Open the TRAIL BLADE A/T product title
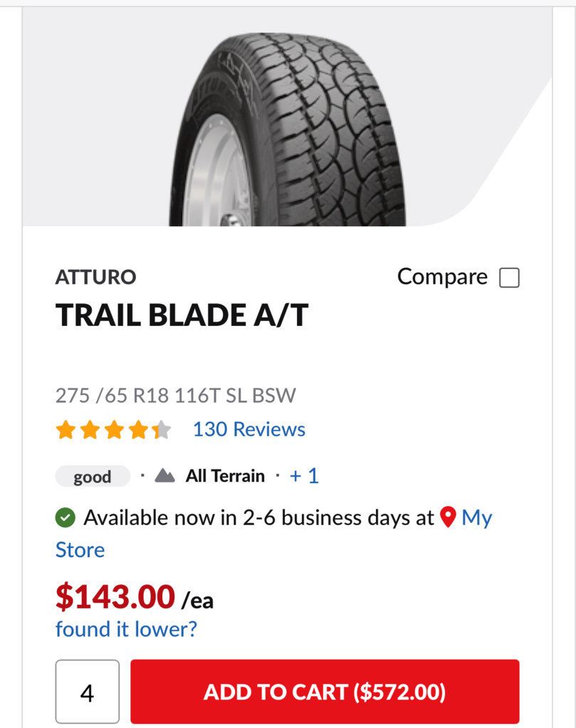576x728 pixels. tap(182, 315)
